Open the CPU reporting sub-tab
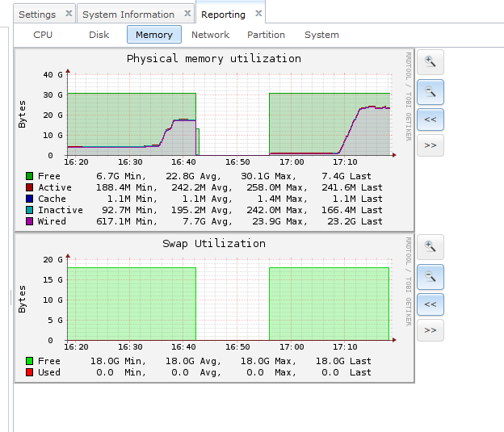The width and height of the screenshot is (504, 432). (x=43, y=35)
